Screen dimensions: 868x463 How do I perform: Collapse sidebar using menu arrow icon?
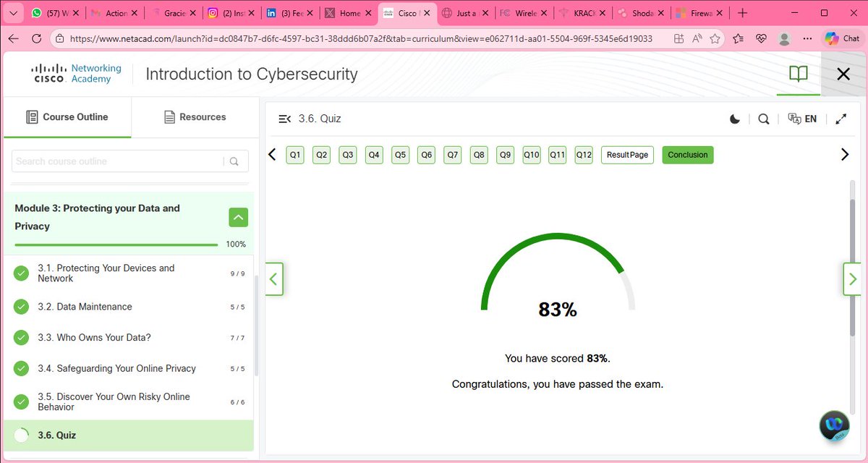(x=284, y=119)
